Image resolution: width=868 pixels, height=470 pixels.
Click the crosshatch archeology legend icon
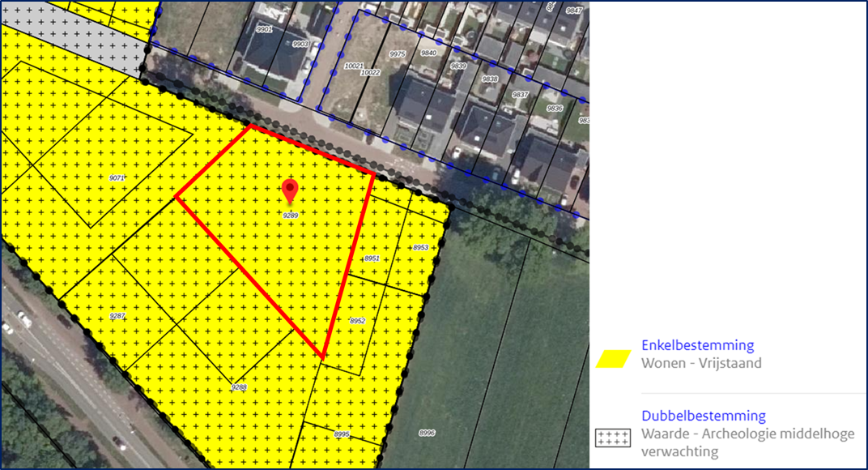[x=612, y=438]
